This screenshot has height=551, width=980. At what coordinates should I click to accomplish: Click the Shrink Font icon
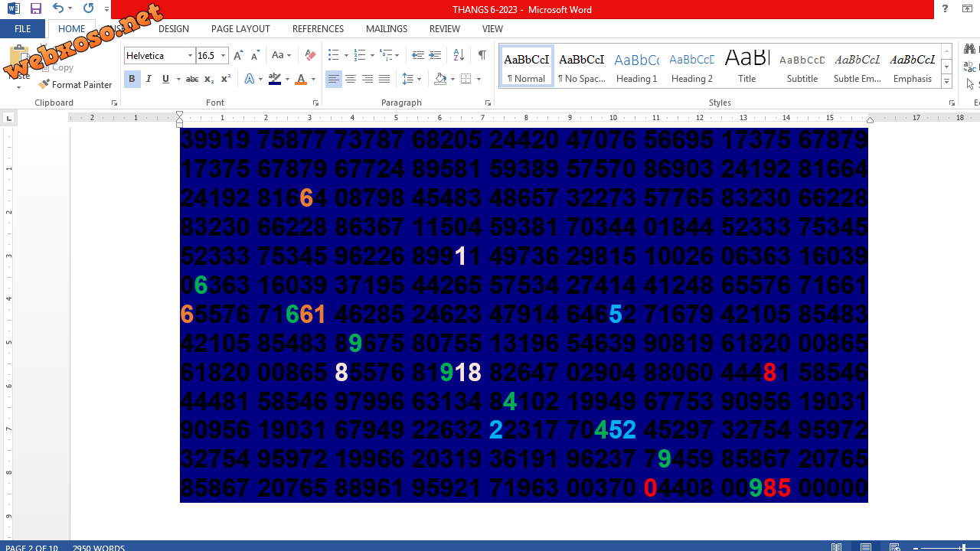click(x=255, y=56)
